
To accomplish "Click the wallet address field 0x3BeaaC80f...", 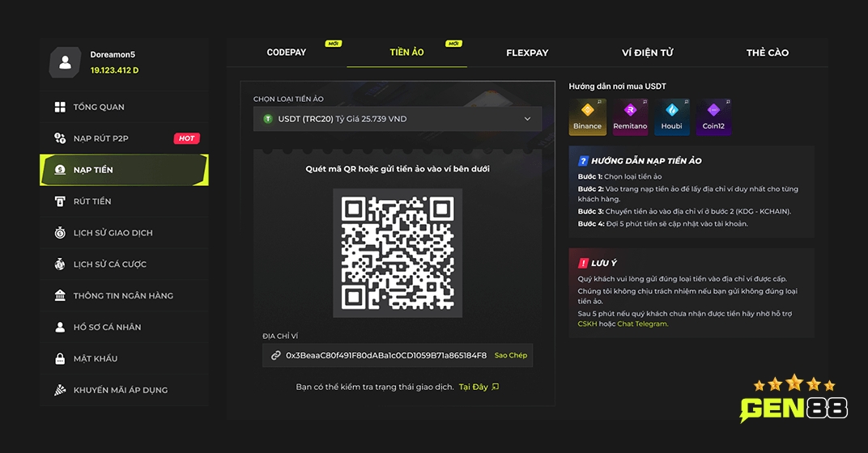I will [398, 355].
